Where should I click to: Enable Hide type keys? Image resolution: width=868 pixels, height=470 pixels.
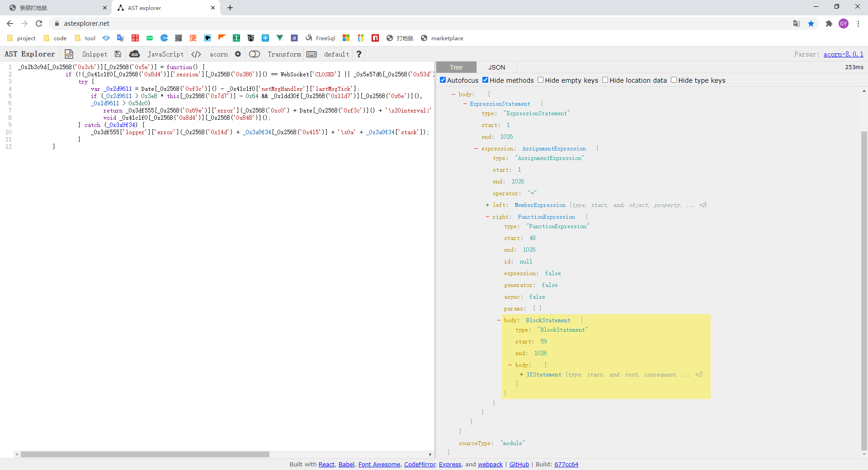coord(674,80)
